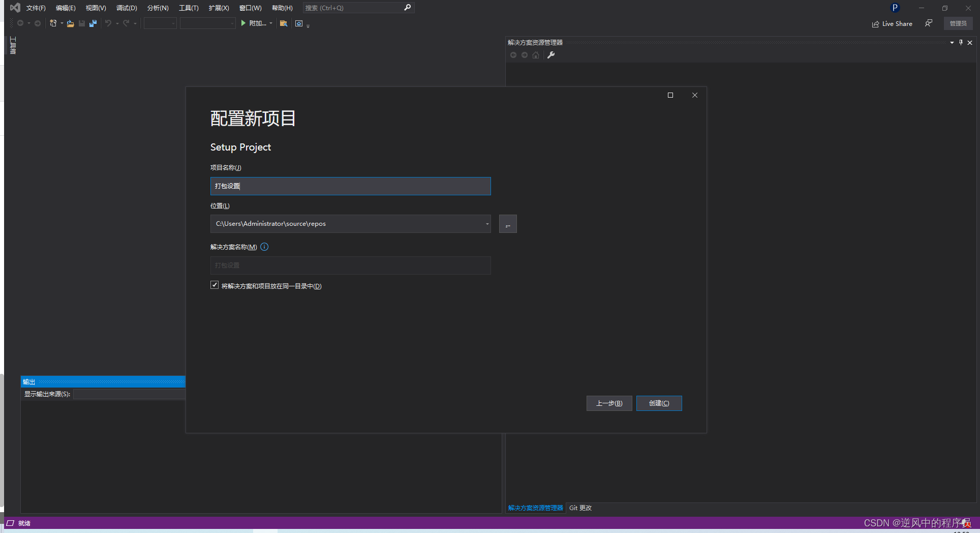Image resolution: width=980 pixels, height=533 pixels.
Task: Close the Solution Explorer panel
Action: point(970,43)
